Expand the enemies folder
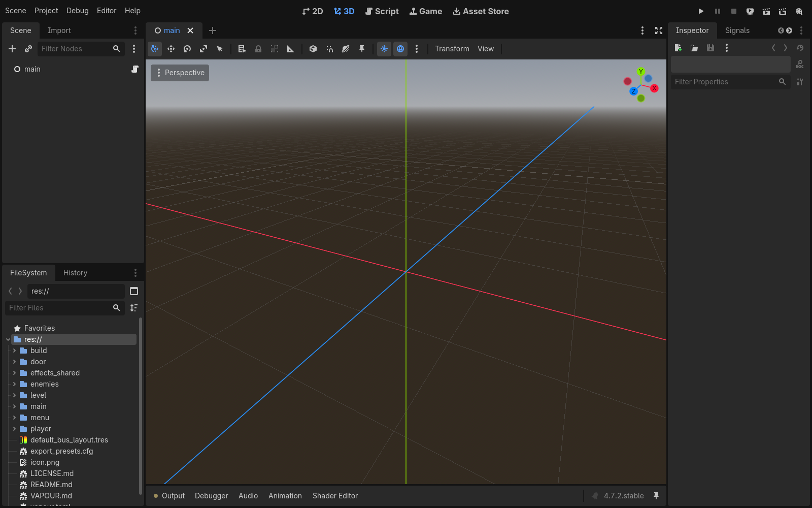 [x=14, y=384]
